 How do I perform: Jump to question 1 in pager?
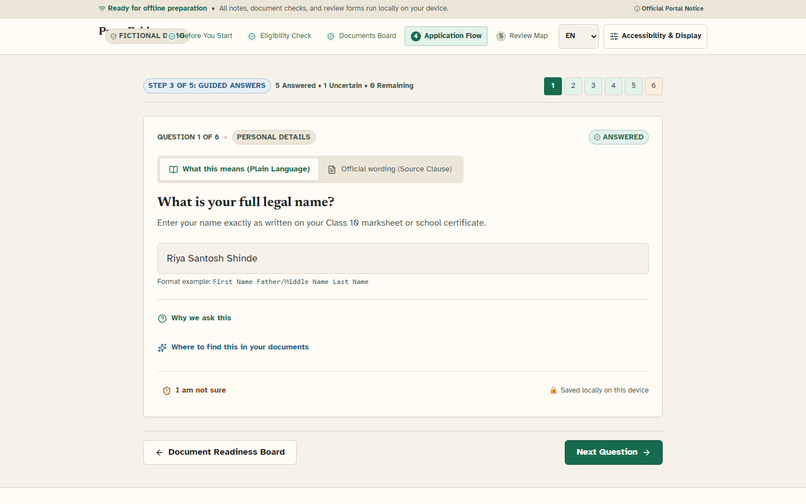(553, 86)
